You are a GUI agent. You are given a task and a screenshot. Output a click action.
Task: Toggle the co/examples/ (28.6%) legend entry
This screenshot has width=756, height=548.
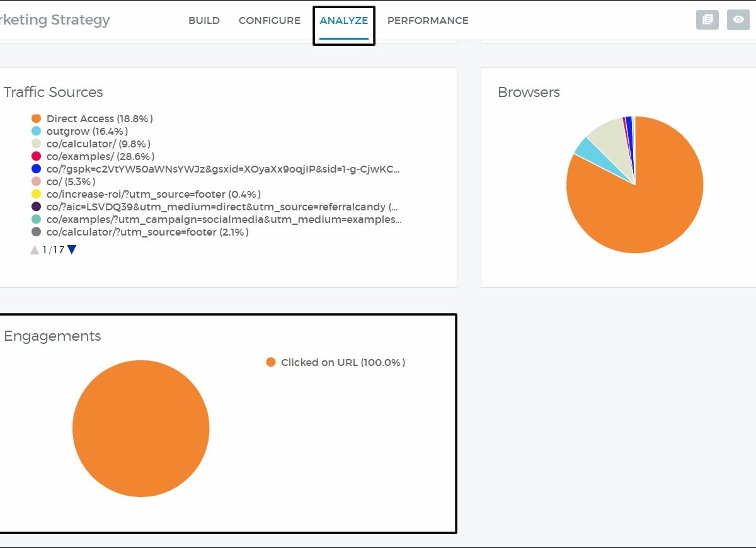point(100,156)
